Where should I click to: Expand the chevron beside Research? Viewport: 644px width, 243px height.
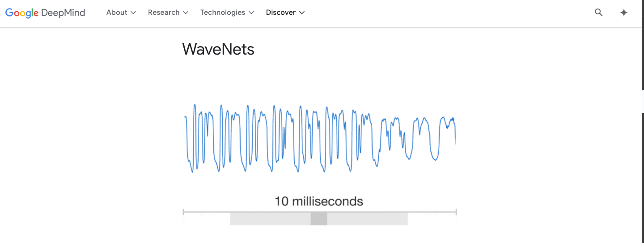[186, 13]
